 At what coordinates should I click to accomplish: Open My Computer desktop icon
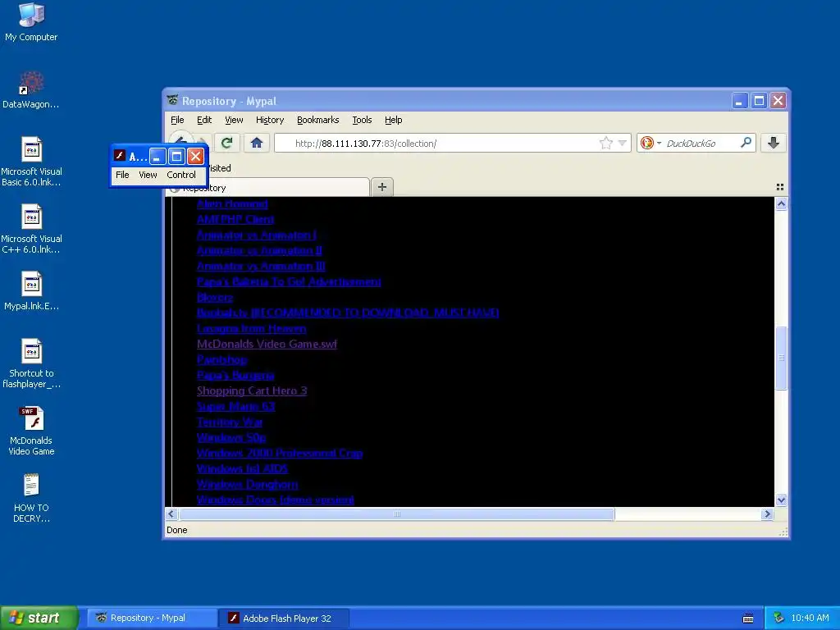tap(31, 22)
